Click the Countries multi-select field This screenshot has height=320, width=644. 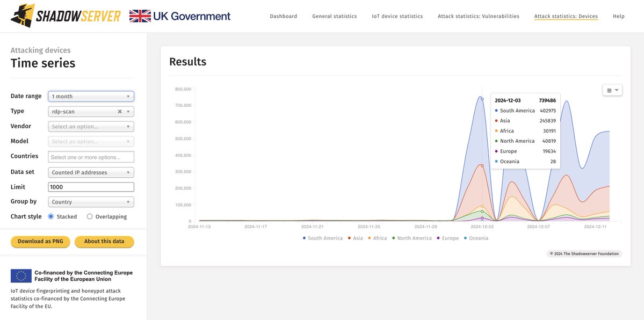point(91,157)
